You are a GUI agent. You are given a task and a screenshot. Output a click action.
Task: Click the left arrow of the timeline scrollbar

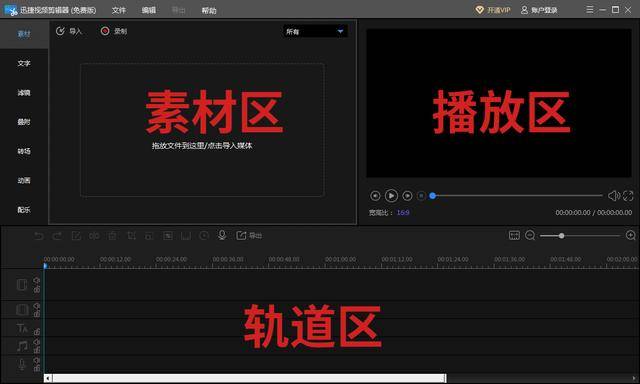48,378
